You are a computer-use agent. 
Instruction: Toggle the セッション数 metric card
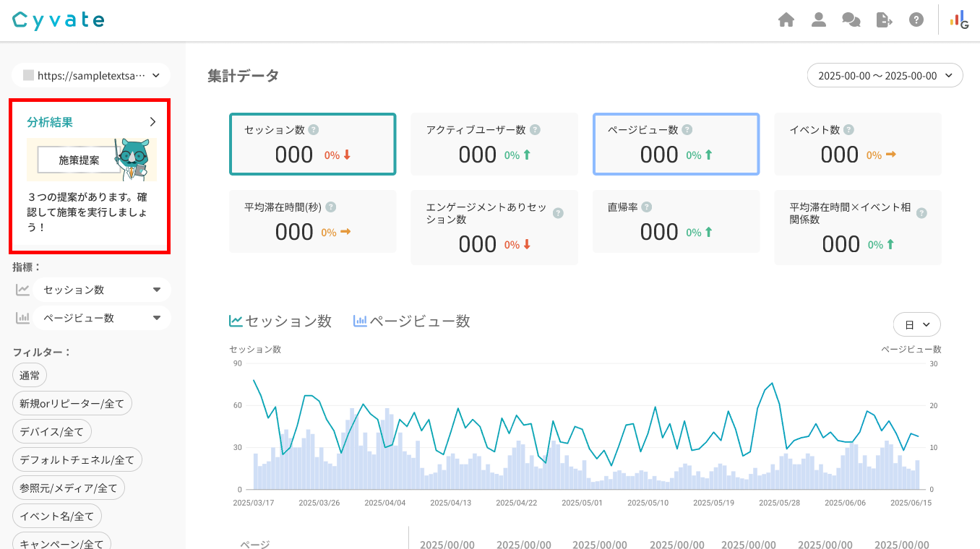[x=312, y=144]
